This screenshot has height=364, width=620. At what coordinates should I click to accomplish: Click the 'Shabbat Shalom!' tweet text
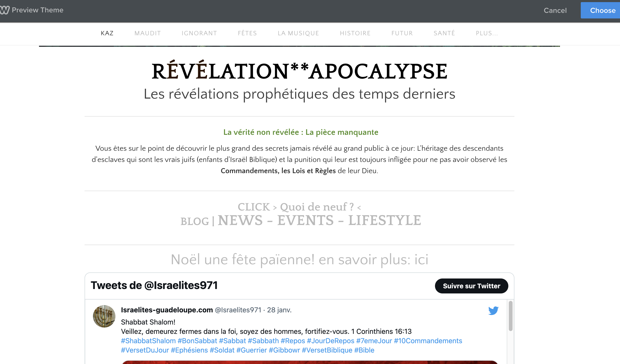click(x=148, y=322)
